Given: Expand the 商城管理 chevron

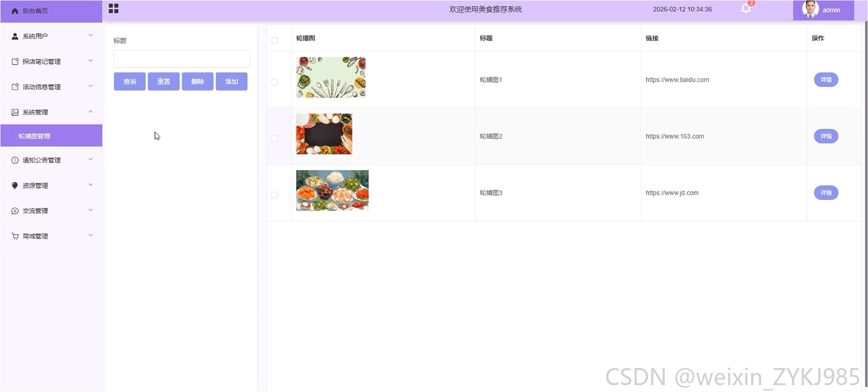Looking at the screenshot, I should click(90, 236).
